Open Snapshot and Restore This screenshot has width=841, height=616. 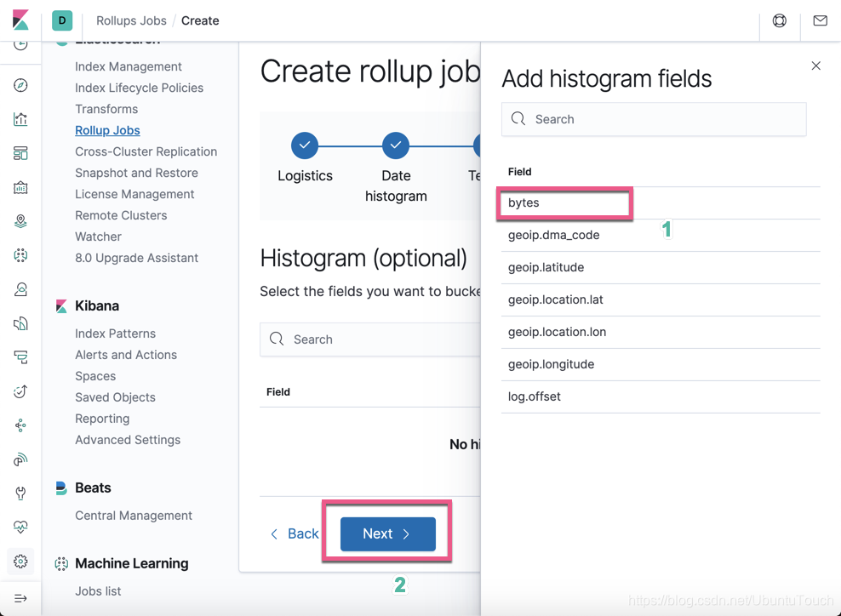coord(136,173)
